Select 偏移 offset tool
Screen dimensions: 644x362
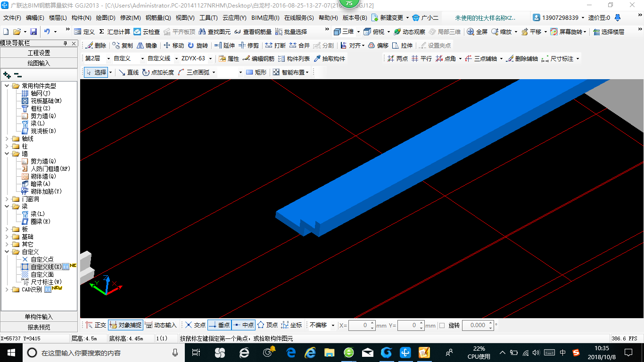click(x=378, y=45)
